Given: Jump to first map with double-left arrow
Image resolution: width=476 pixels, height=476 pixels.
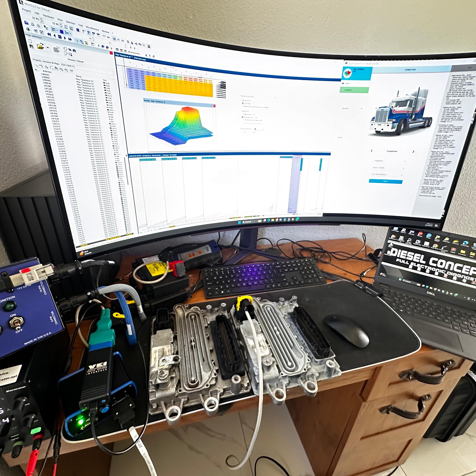Looking at the screenshot, I should coord(49,35).
